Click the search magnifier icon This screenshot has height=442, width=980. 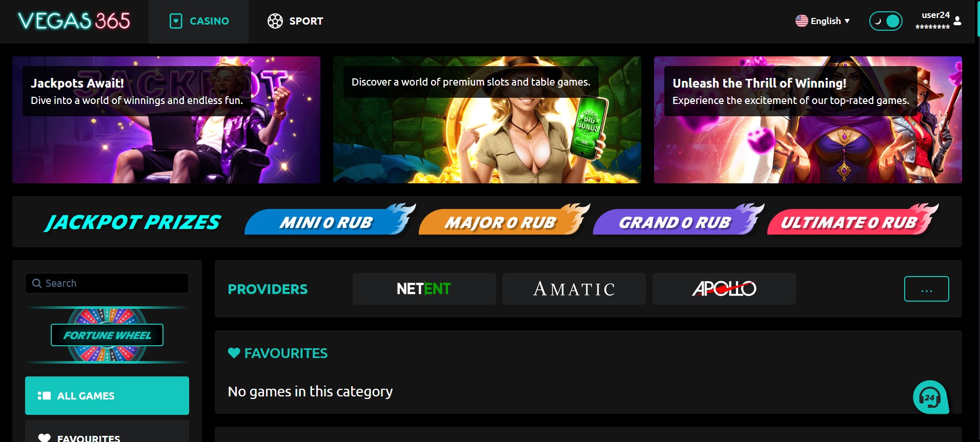(37, 283)
